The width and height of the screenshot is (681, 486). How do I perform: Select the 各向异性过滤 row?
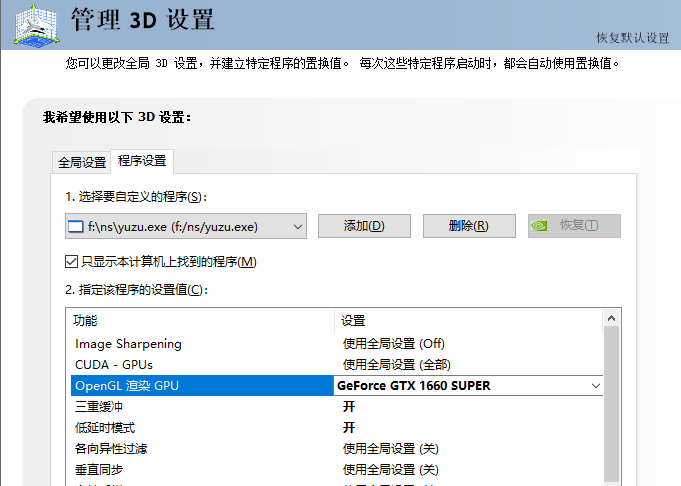point(337,448)
